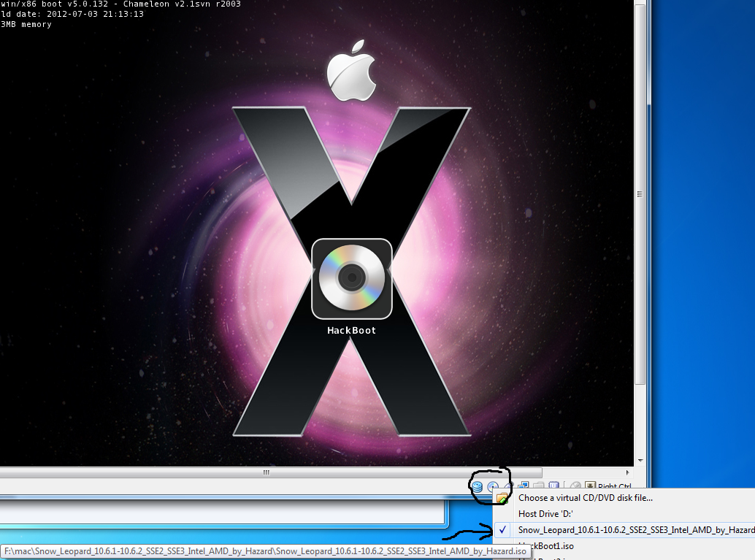Viewport: 755px width, 560px height.
Task: Click the host key arrow indicator icon
Action: (x=590, y=486)
